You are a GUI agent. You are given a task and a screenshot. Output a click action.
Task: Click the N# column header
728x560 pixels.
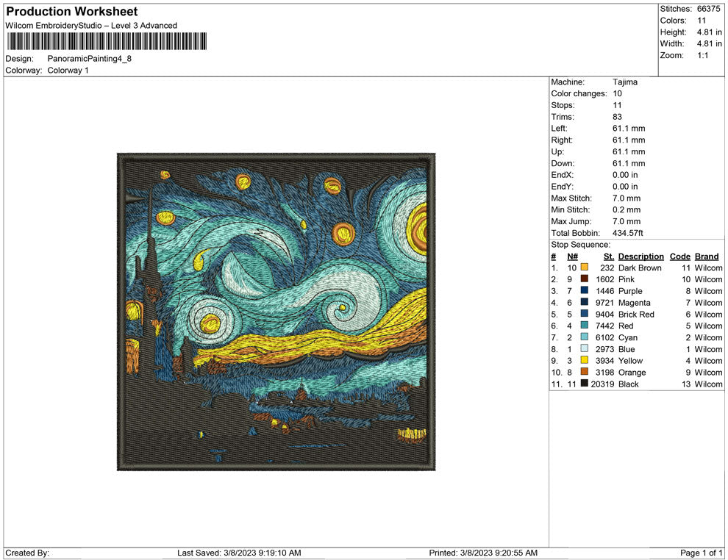572,256
